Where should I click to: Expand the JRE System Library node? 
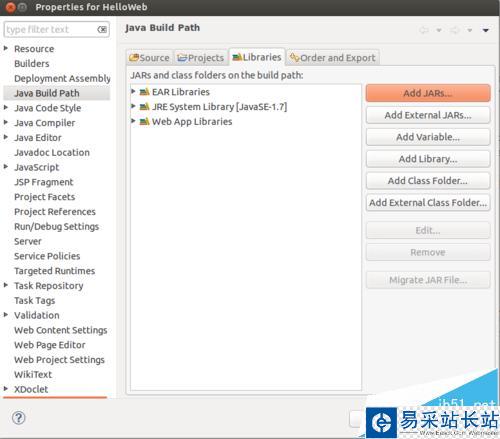(133, 106)
